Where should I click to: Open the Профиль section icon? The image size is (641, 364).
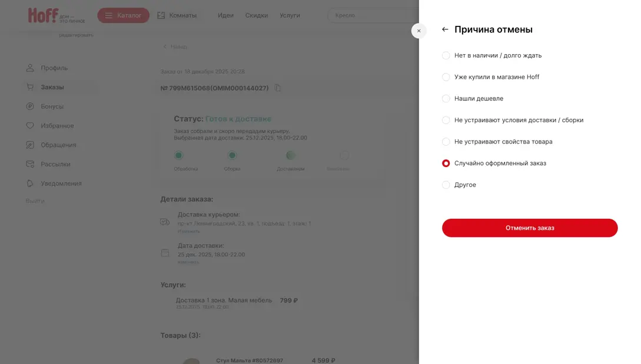[30, 68]
